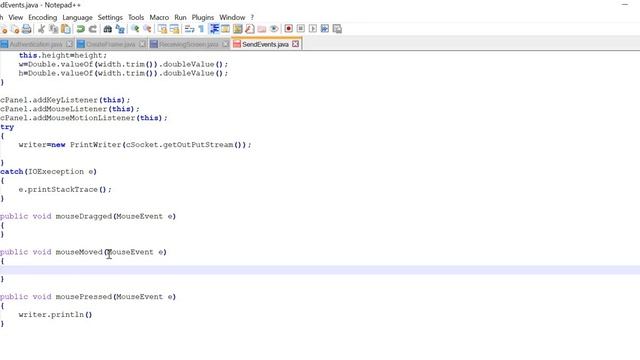Click Save Current Recorded Macro icon
This screenshot has width=640, height=360.
337,29
